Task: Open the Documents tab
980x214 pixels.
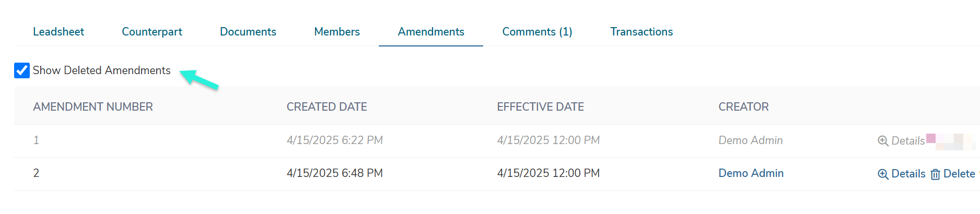Action: click(248, 32)
